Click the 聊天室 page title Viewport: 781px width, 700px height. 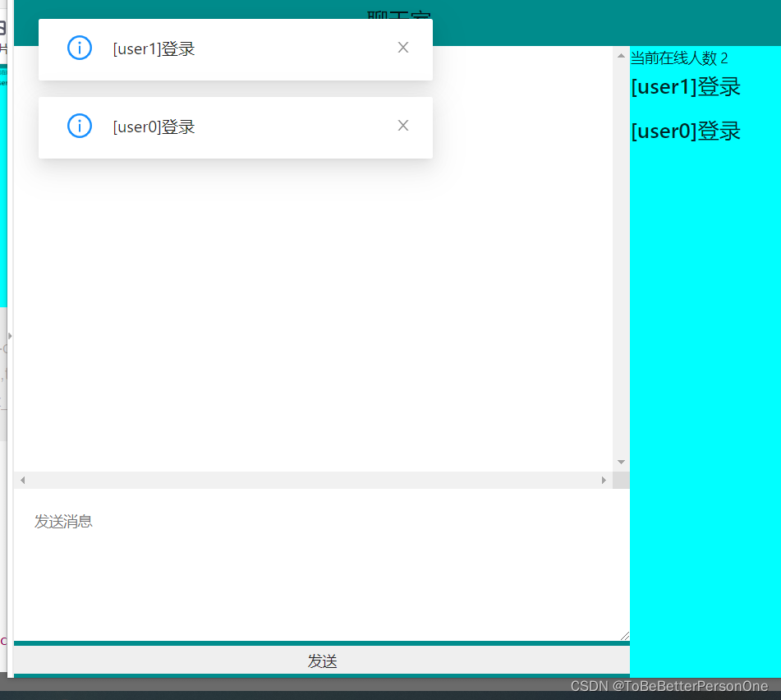[399, 16]
